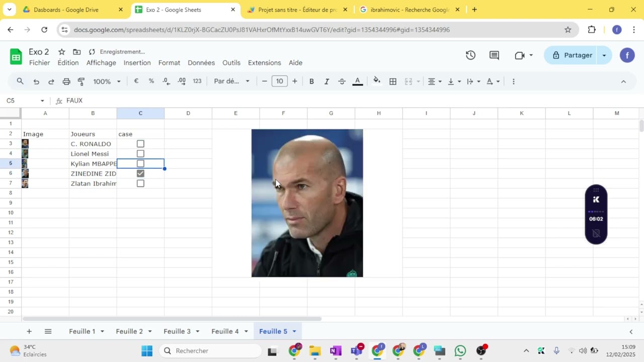Image resolution: width=644 pixels, height=362 pixels.
Task: Click the search menus magnifier icon
Action: point(20,81)
